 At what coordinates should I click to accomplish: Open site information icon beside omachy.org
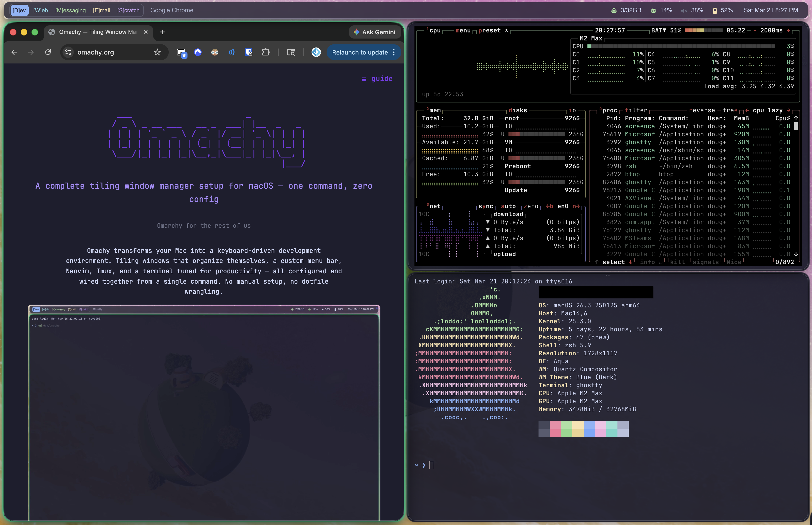pos(68,52)
